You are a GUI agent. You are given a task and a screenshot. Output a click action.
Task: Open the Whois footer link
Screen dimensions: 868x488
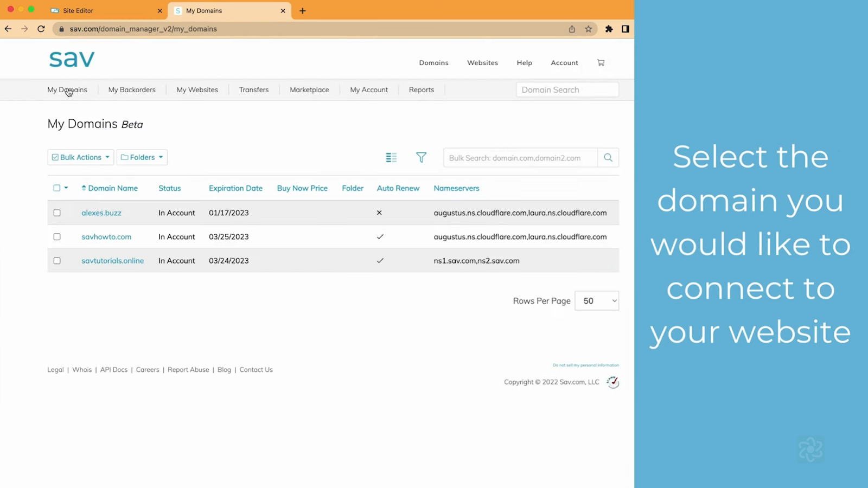point(82,370)
